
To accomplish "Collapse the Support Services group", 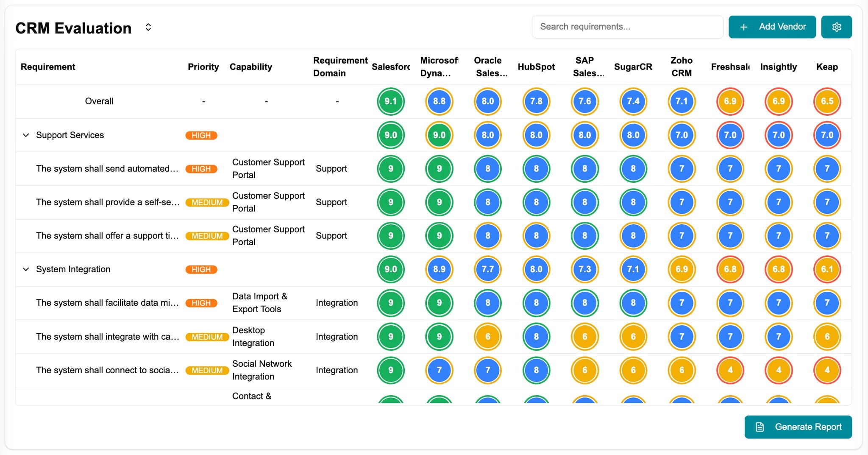I will point(26,135).
